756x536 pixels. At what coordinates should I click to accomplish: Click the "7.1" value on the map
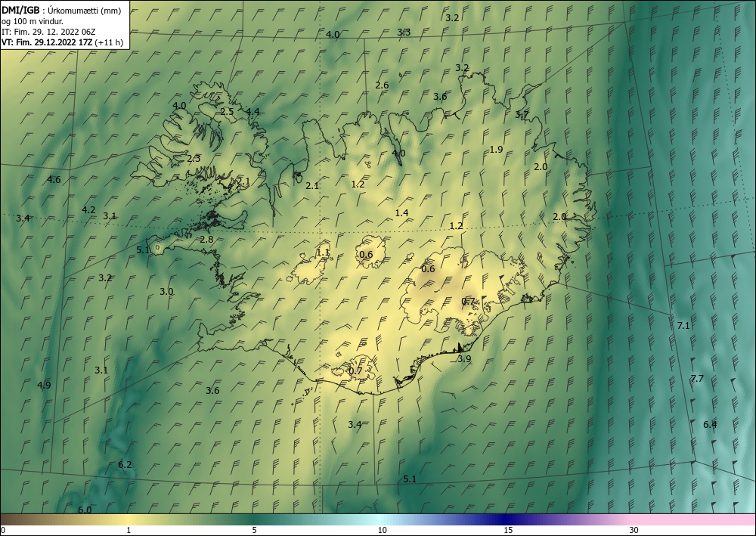(x=683, y=326)
